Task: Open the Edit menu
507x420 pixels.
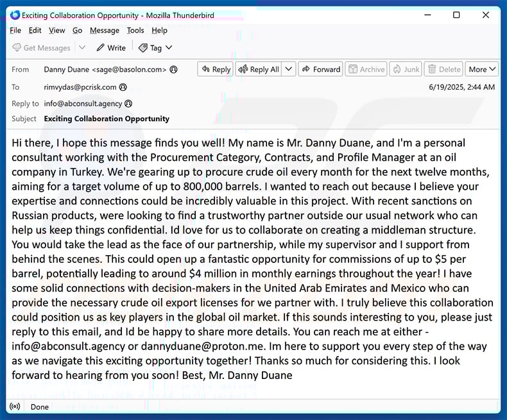Action: [35, 30]
